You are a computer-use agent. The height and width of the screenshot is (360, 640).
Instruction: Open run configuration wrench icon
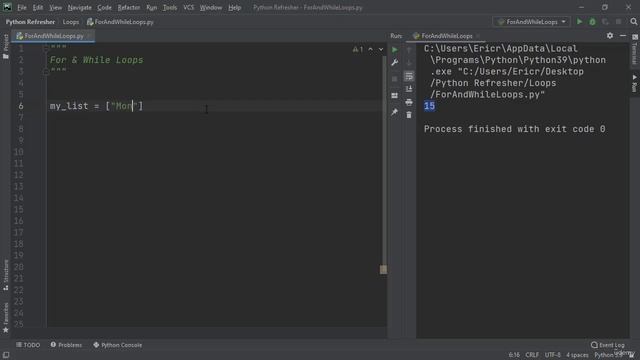pos(395,63)
